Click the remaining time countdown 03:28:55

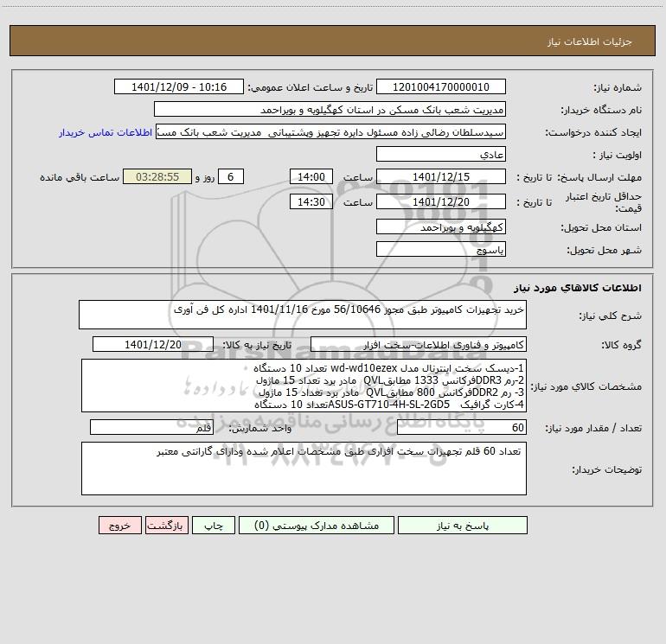click(x=157, y=176)
